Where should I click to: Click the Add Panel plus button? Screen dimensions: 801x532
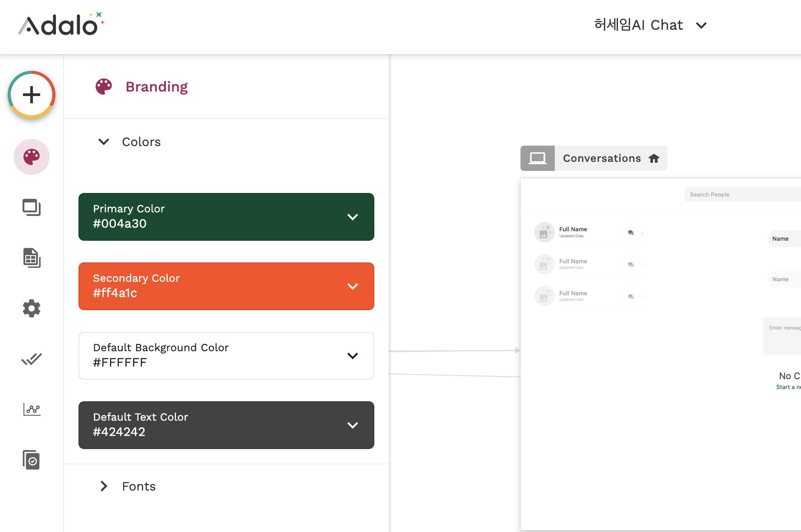[x=32, y=95]
